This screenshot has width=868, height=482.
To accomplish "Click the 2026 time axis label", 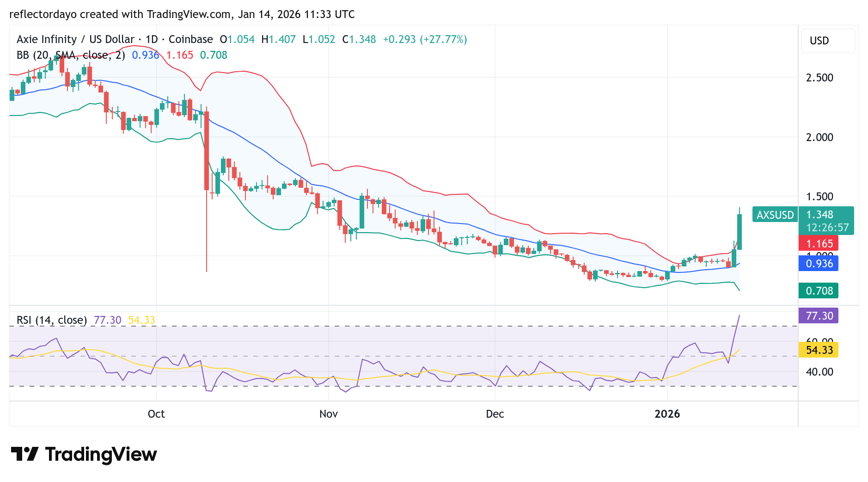I will [667, 414].
